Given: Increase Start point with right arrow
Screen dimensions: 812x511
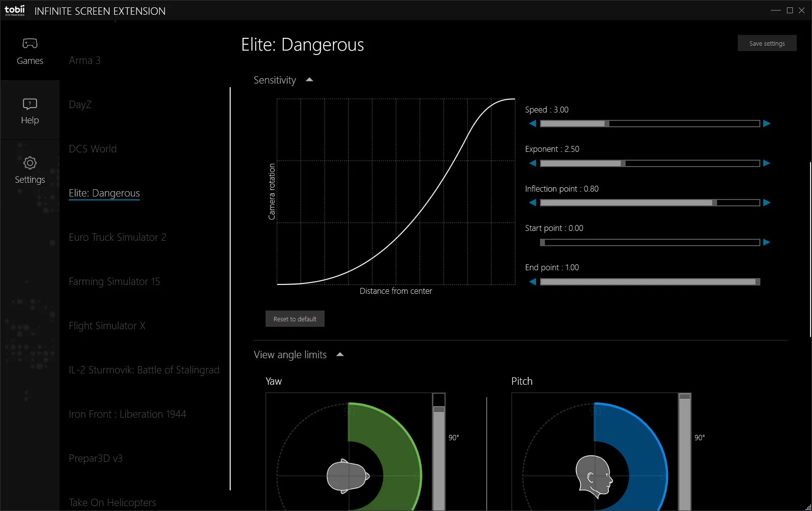Looking at the screenshot, I should point(767,242).
